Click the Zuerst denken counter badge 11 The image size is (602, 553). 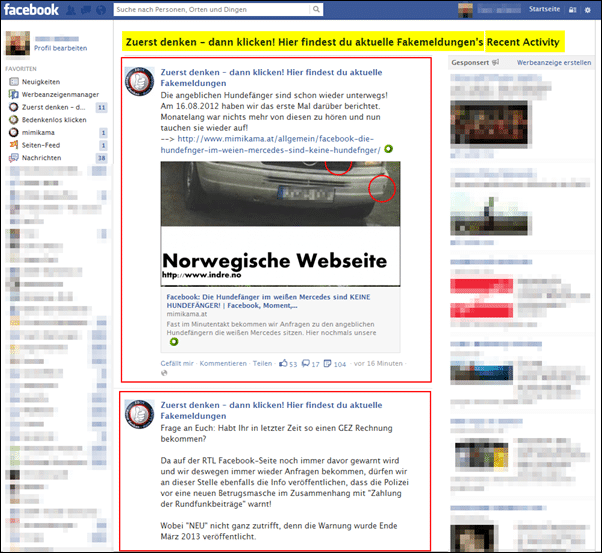(102, 107)
